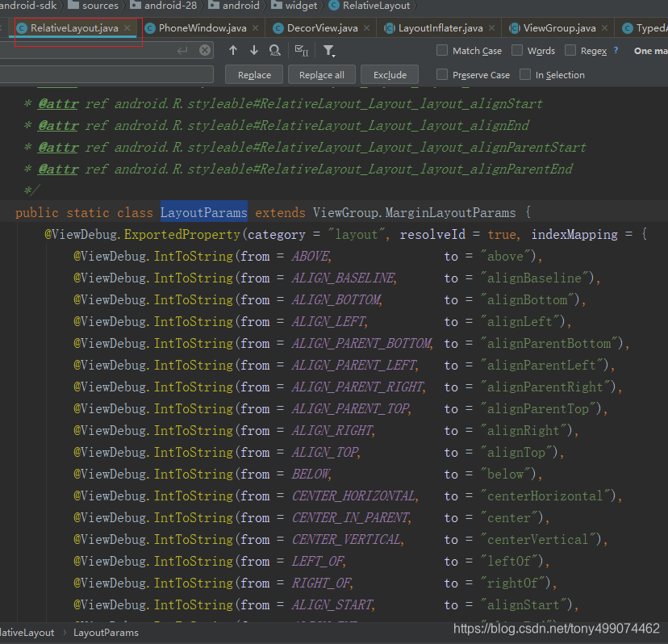Screen dimensions: 668x644
Task: Click the RelativeLayout class icon in breadcrumb
Action: pos(335,6)
